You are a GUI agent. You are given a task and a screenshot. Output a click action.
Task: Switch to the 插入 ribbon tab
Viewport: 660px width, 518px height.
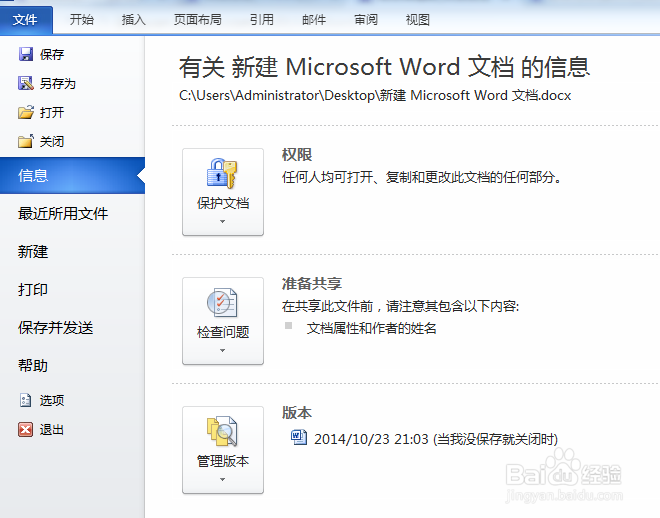point(133,19)
